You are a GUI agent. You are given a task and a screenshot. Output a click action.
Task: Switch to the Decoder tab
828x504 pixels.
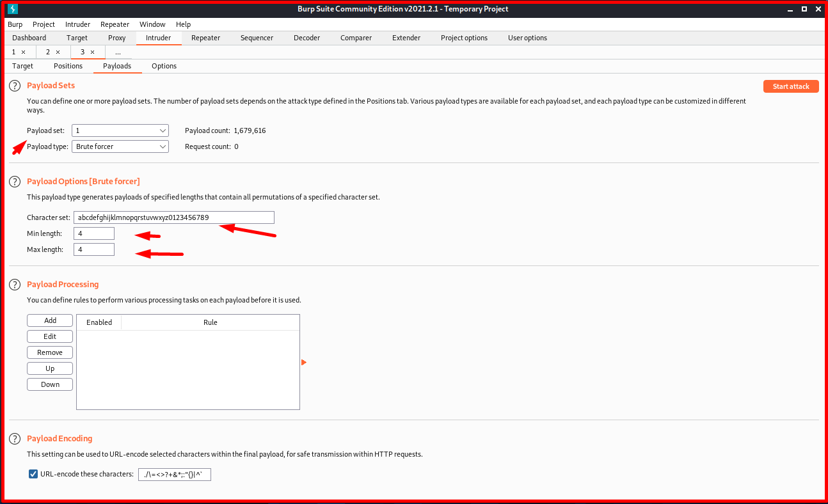[307, 38]
